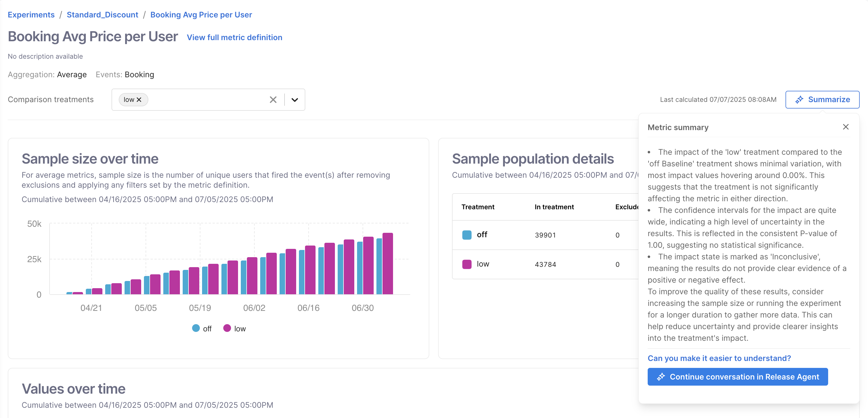Image resolution: width=868 pixels, height=418 pixels.
Task: Click the magenta 'low' treatment color swatch
Action: pyautogui.click(x=467, y=264)
